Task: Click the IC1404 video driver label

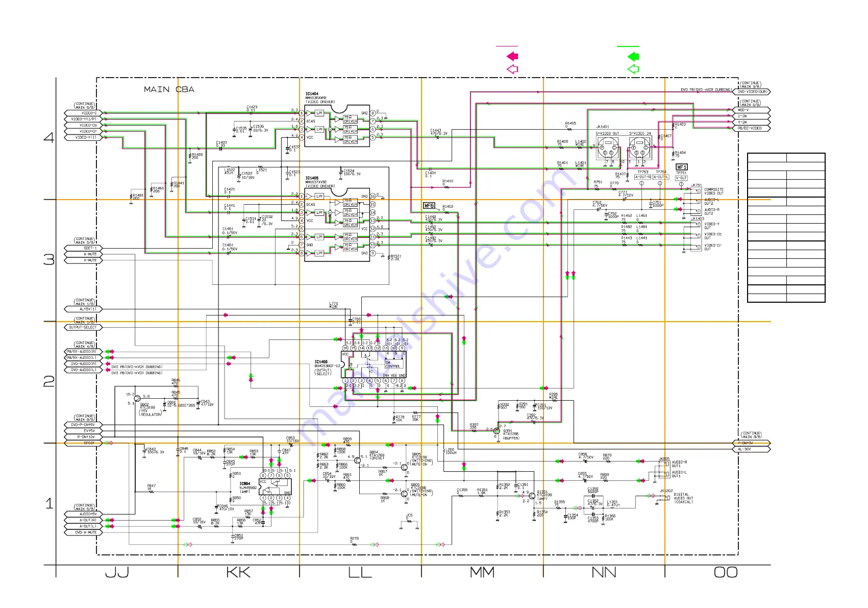Action: (x=320, y=98)
